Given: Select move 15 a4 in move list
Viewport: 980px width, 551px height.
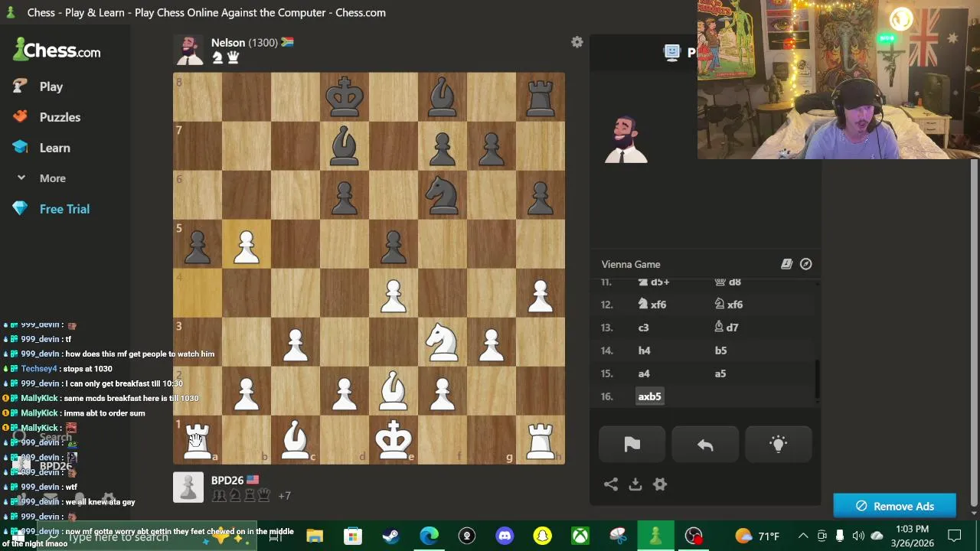Looking at the screenshot, I should point(644,373).
